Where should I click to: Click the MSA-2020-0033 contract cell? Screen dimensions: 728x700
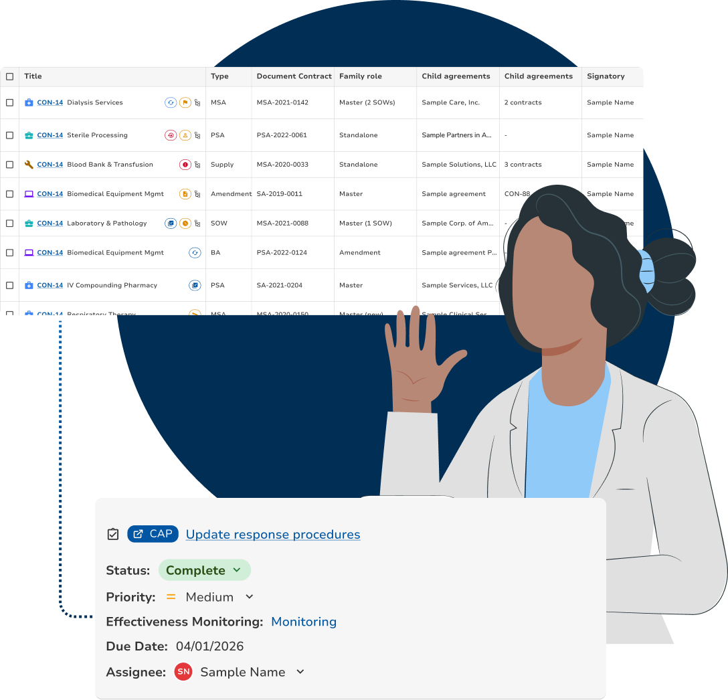pyautogui.click(x=282, y=165)
